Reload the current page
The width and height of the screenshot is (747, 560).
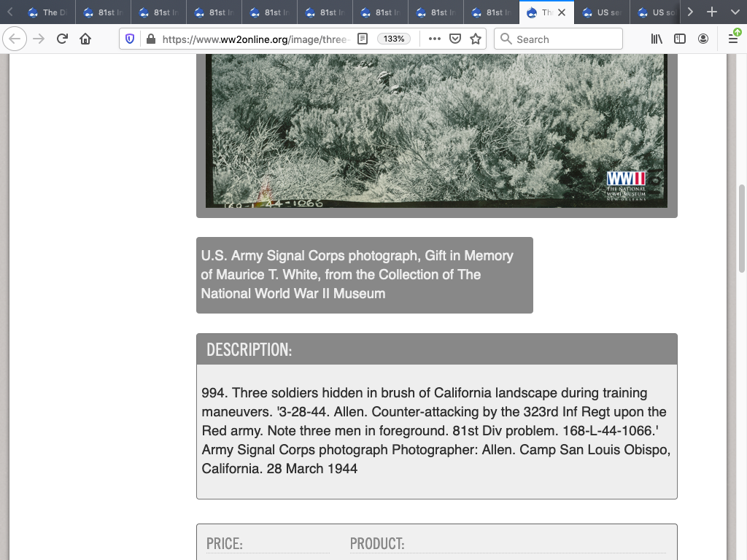click(62, 39)
